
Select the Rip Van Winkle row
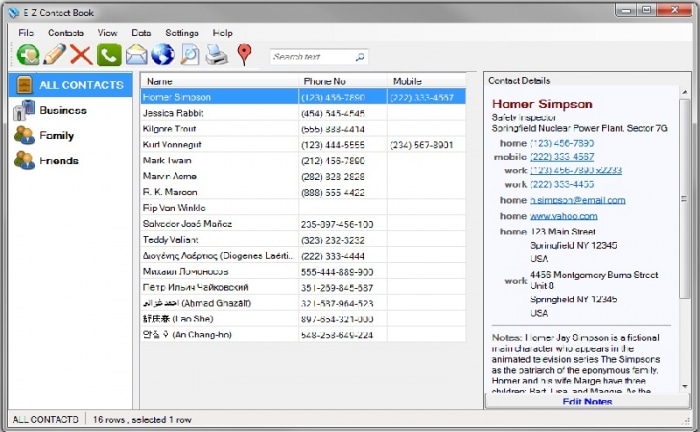303,208
